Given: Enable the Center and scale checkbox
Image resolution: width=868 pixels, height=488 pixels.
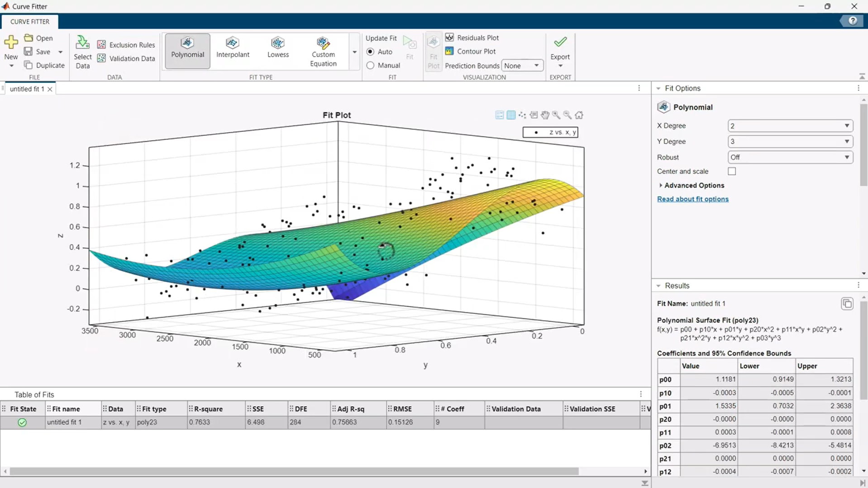Looking at the screenshot, I should click(732, 171).
